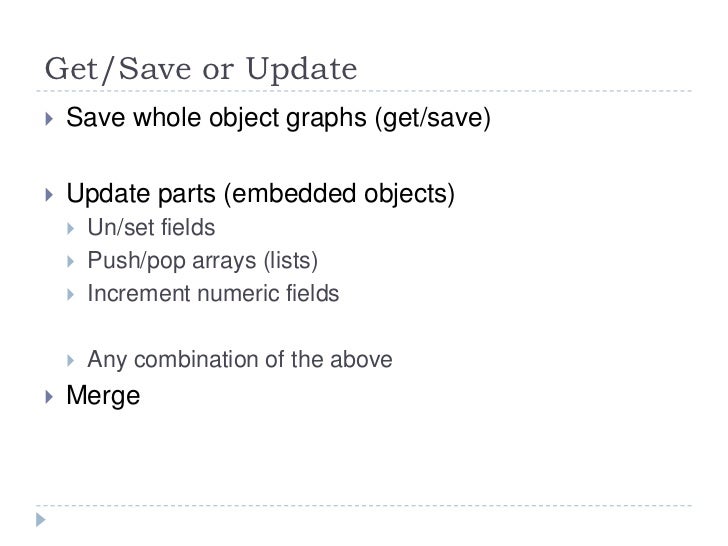Click the Push/pop arrays sub-item text
The width and height of the screenshot is (728, 546).
point(172,261)
